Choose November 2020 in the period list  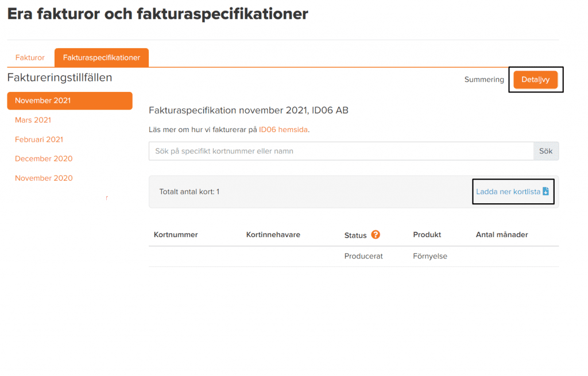[44, 178]
